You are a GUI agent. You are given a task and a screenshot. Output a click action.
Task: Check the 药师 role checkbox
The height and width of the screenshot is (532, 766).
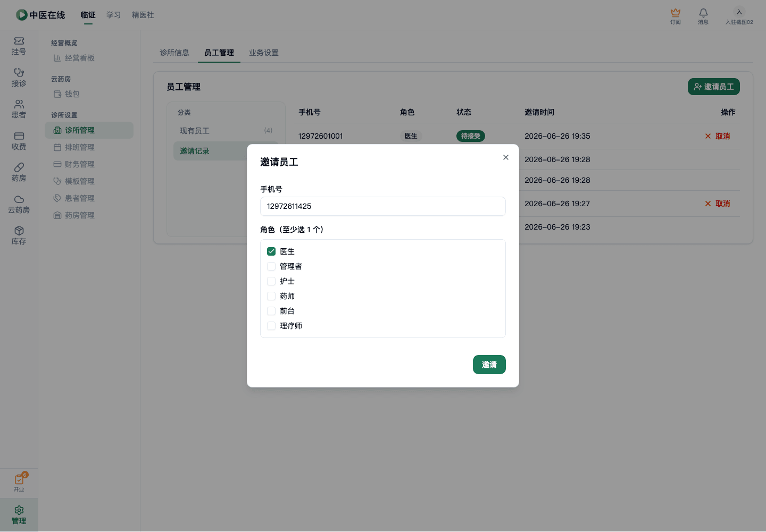click(271, 296)
